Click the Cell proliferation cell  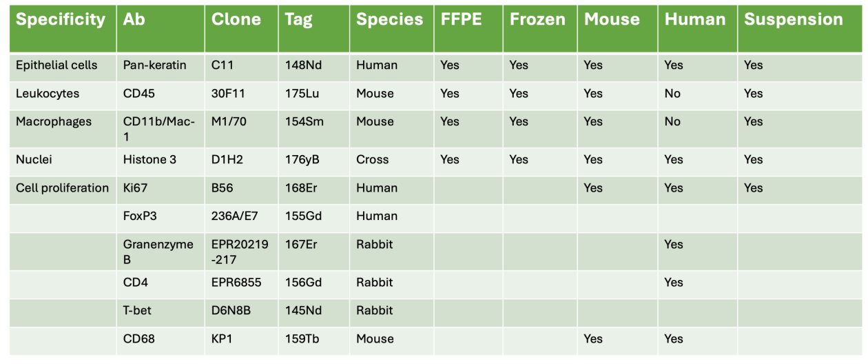(62, 188)
